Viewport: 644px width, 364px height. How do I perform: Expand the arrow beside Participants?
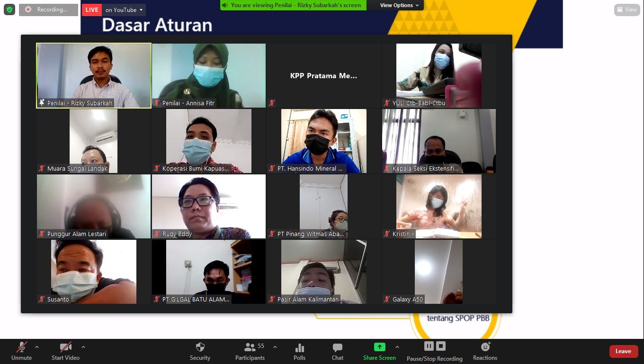[275, 347]
